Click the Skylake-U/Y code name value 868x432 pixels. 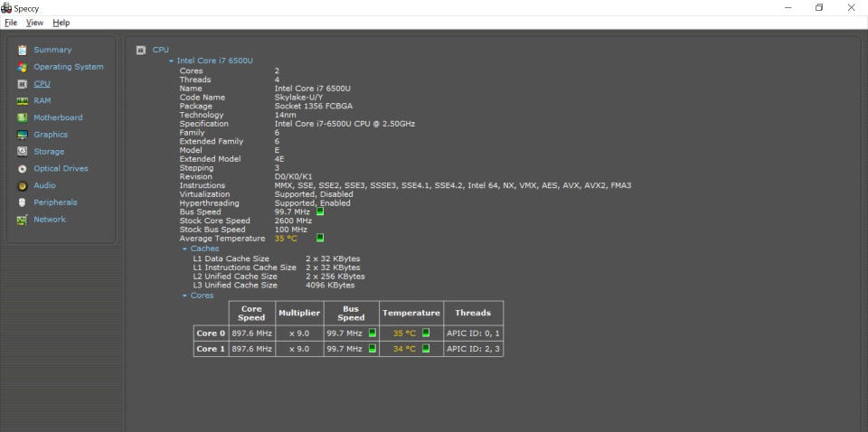click(x=299, y=98)
